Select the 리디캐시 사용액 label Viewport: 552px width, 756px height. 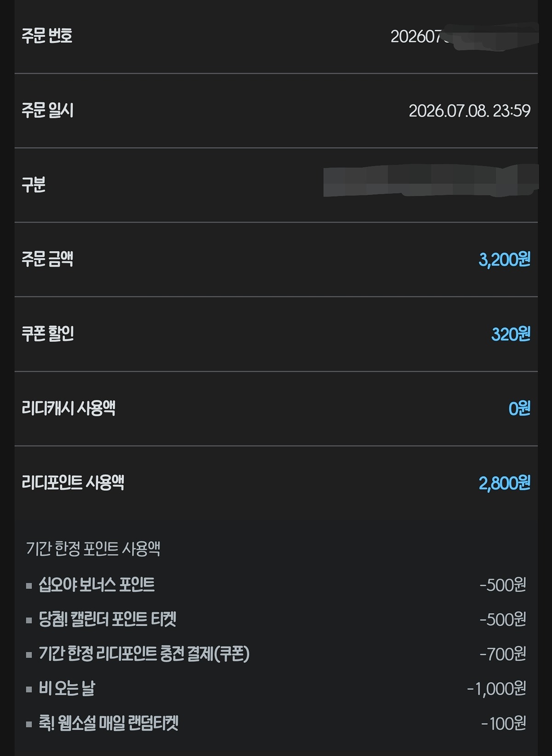[x=69, y=408]
